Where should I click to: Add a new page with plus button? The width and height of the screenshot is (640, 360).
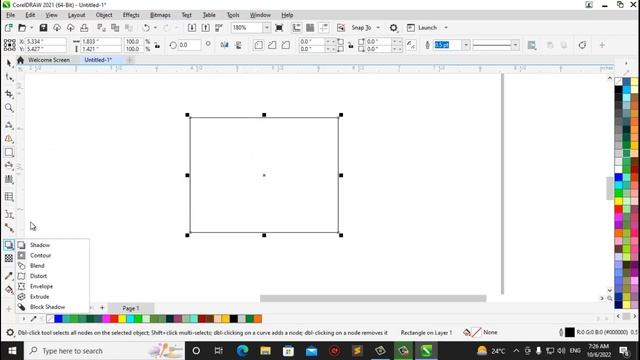click(x=102, y=308)
